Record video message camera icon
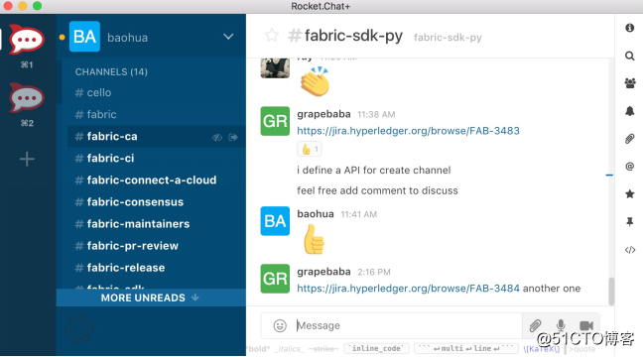 point(586,325)
